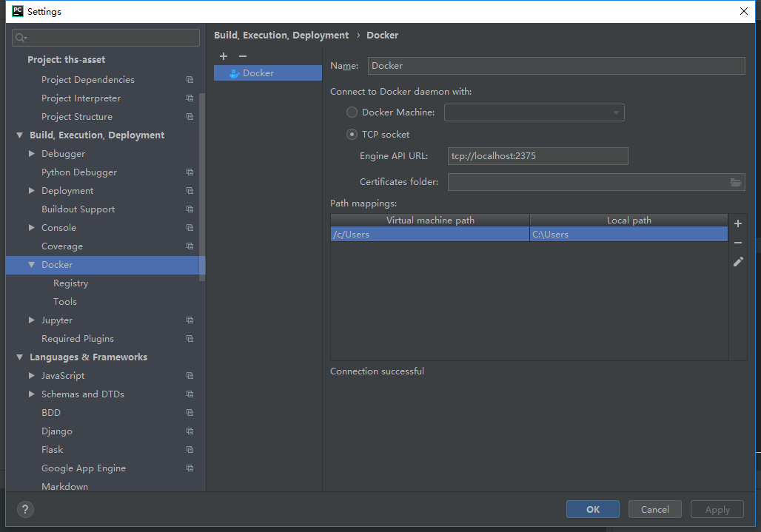761x532 pixels.
Task: Click project-level icon beside Project Dependencies
Action: [190, 79]
